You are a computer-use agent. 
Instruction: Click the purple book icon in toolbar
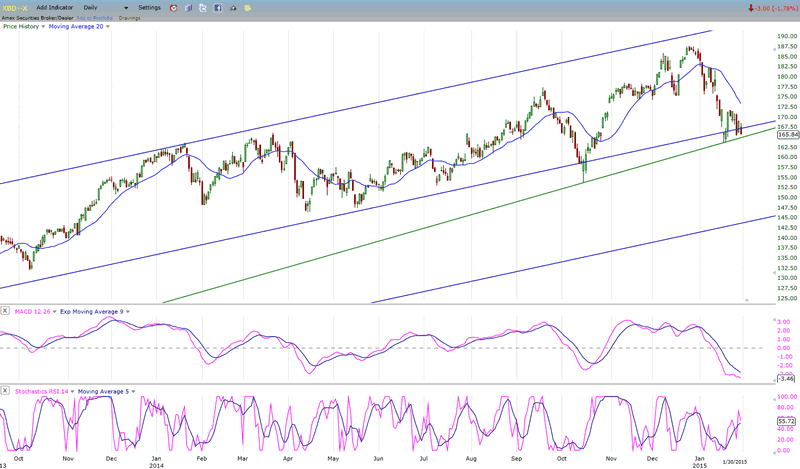pos(191,7)
